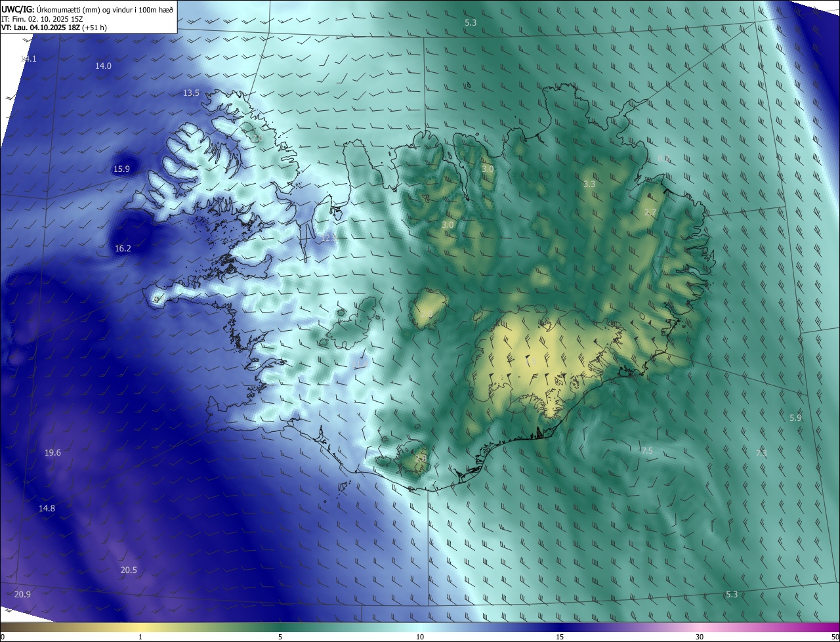The width and height of the screenshot is (840, 642).
Task: Click the 14.0 precipitation value
Action: 103,66
